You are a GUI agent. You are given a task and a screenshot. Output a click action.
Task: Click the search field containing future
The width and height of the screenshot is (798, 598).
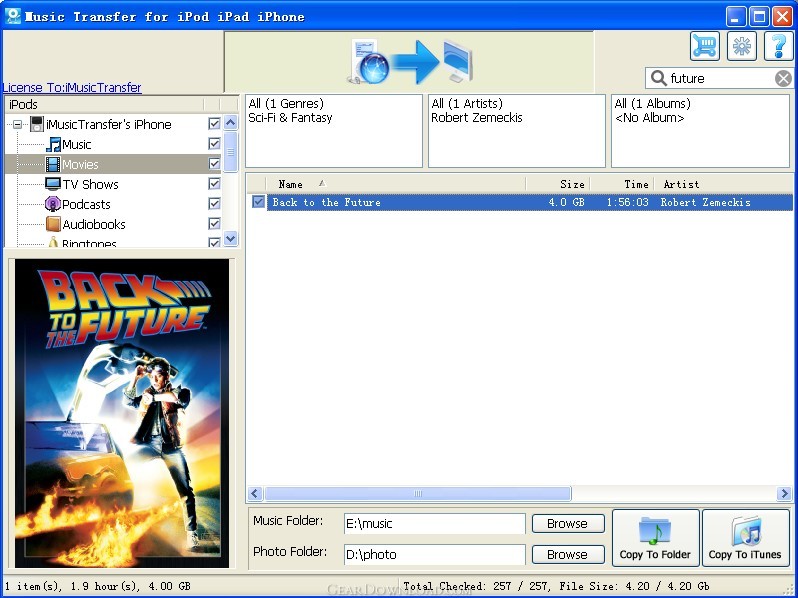720,78
